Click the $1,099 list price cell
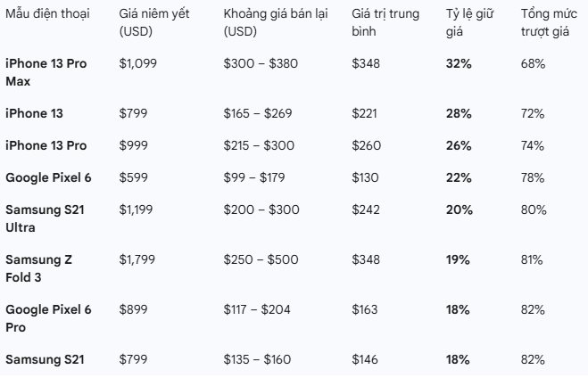The width and height of the screenshot is (588, 378). pos(137,64)
